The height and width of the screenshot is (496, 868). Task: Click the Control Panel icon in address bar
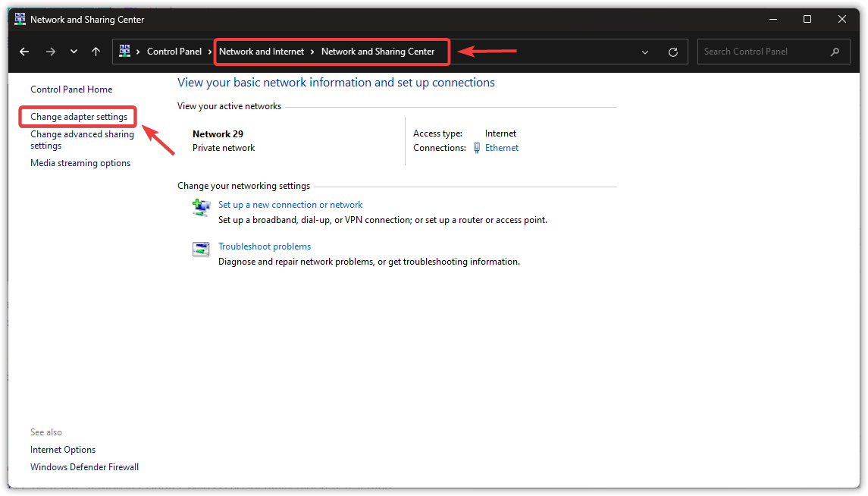click(x=125, y=52)
